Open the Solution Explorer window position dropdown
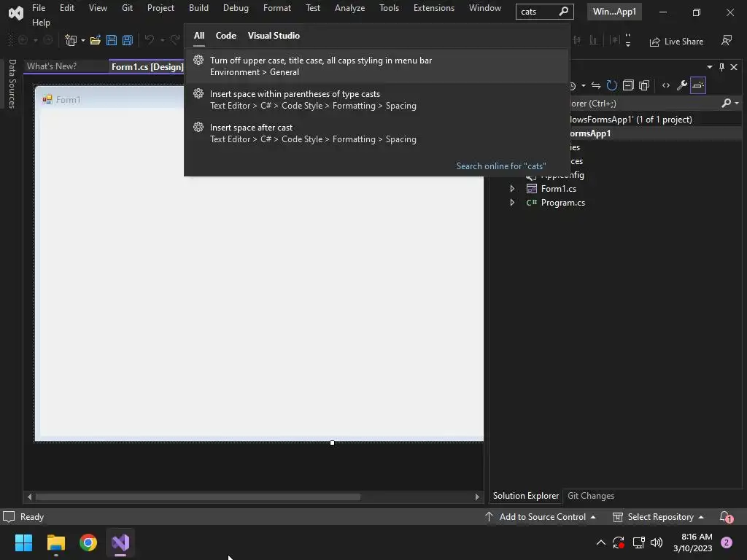The image size is (747, 560). tap(710, 67)
